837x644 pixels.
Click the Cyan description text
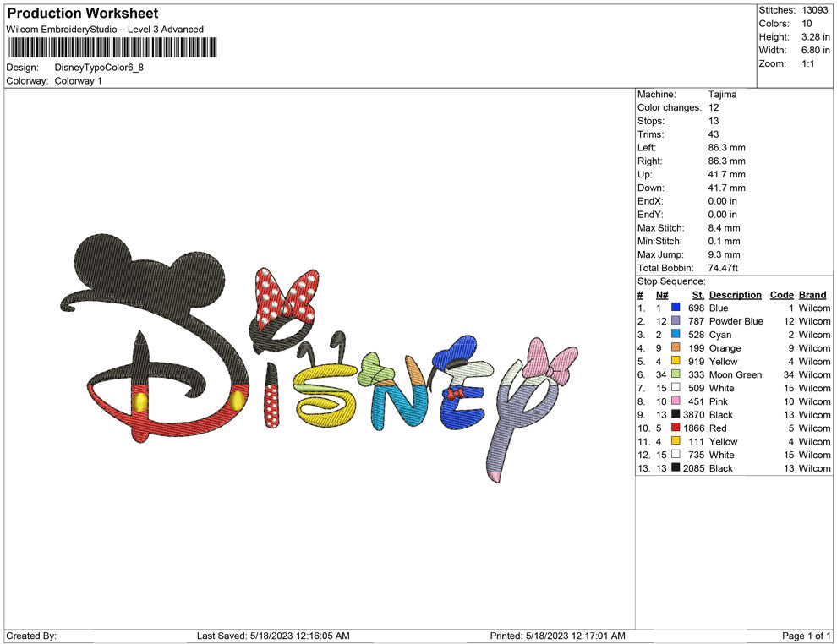click(x=720, y=335)
